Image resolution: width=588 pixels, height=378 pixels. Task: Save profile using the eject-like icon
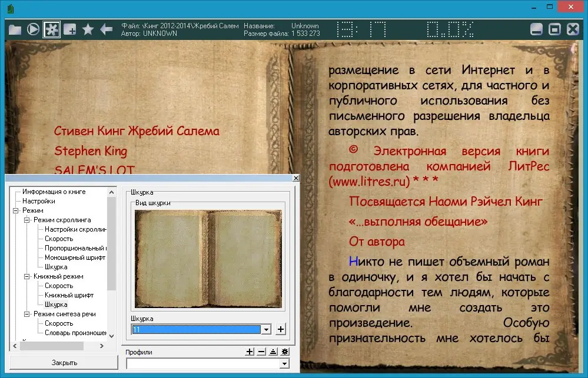click(273, 352)
